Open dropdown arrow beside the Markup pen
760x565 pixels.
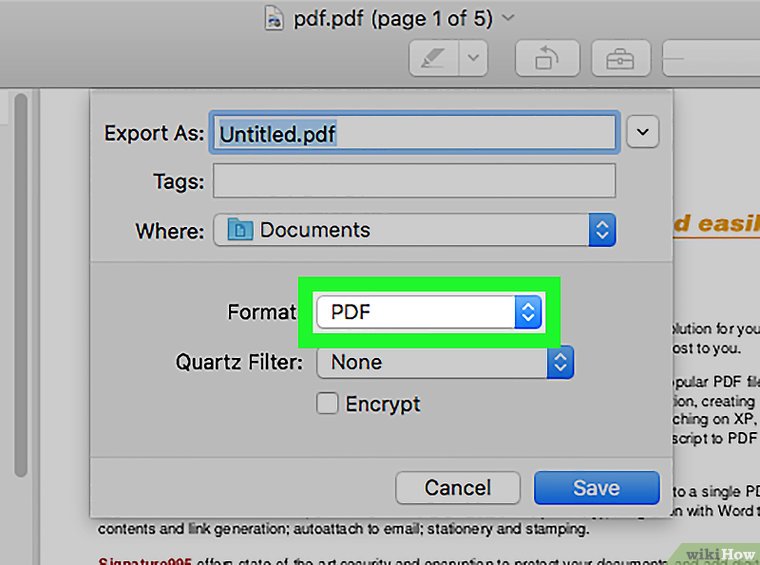474,59
